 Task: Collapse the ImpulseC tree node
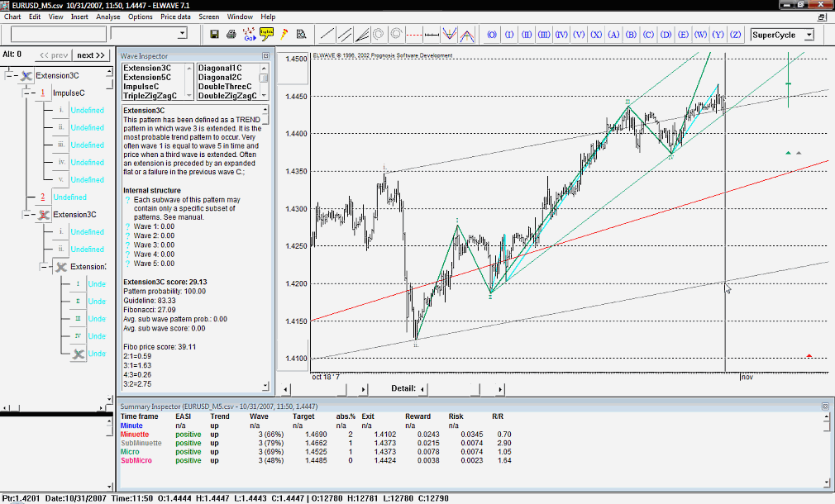click(27, 93)
